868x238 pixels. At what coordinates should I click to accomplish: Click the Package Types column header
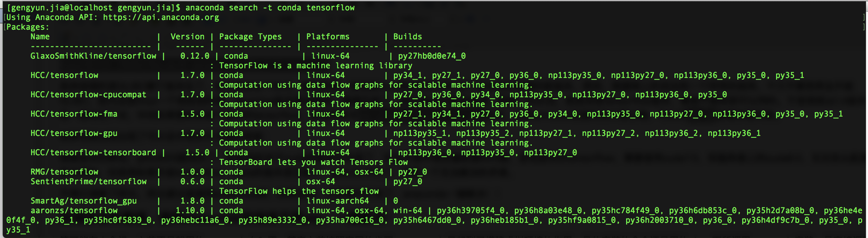click(x=251, y=37)
